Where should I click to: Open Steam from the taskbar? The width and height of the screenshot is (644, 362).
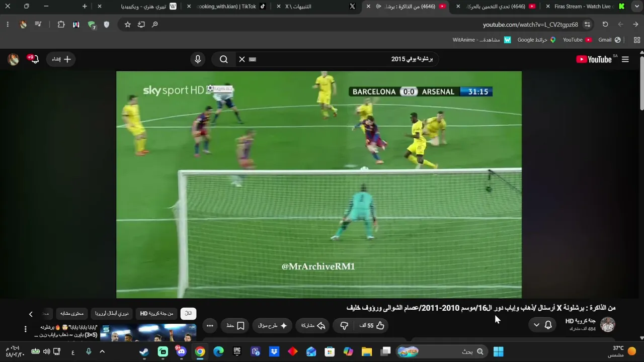coord(144,351)
